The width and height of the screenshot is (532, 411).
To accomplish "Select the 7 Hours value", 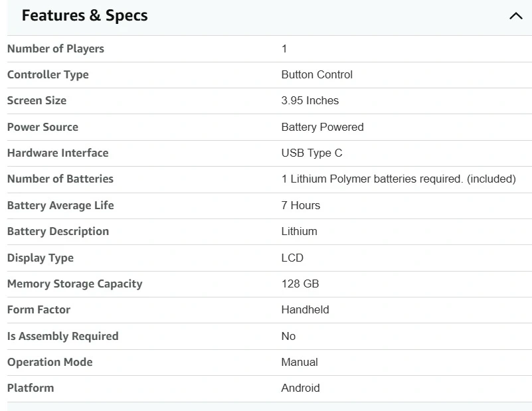I will click(x=301, y=205).
